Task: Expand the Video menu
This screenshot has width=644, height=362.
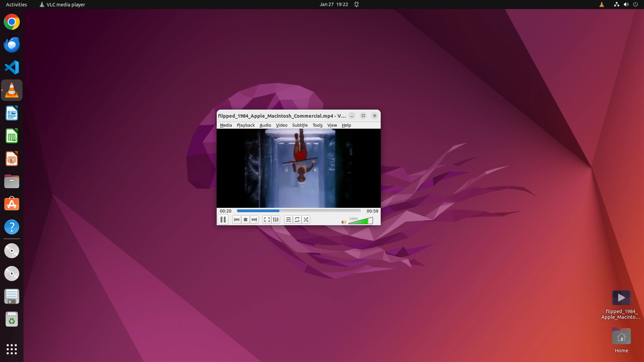Action: point(281,125)
